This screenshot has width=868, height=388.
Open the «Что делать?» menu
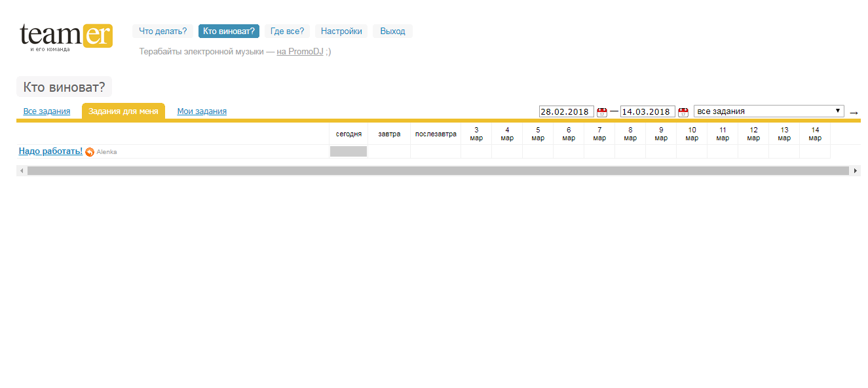(162, 31)
